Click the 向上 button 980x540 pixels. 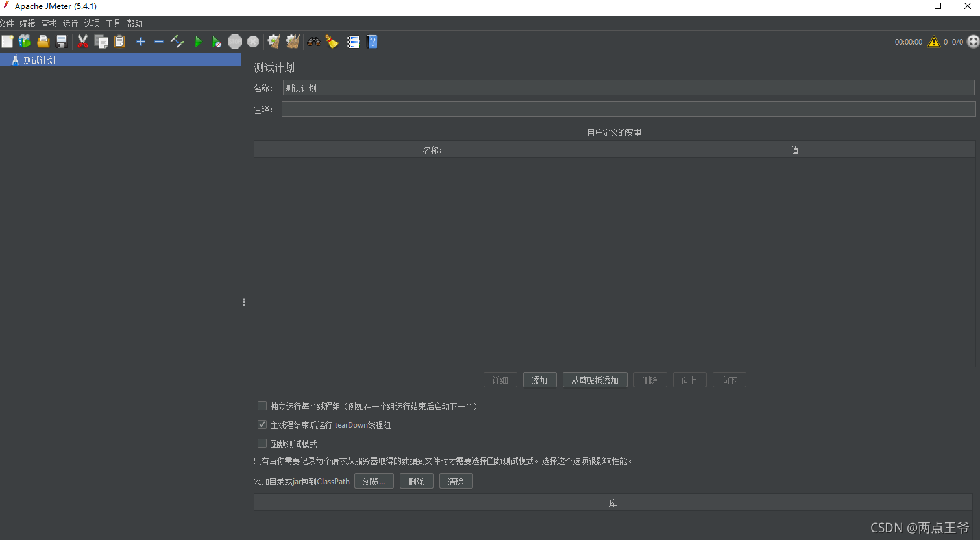coord(690,380)
